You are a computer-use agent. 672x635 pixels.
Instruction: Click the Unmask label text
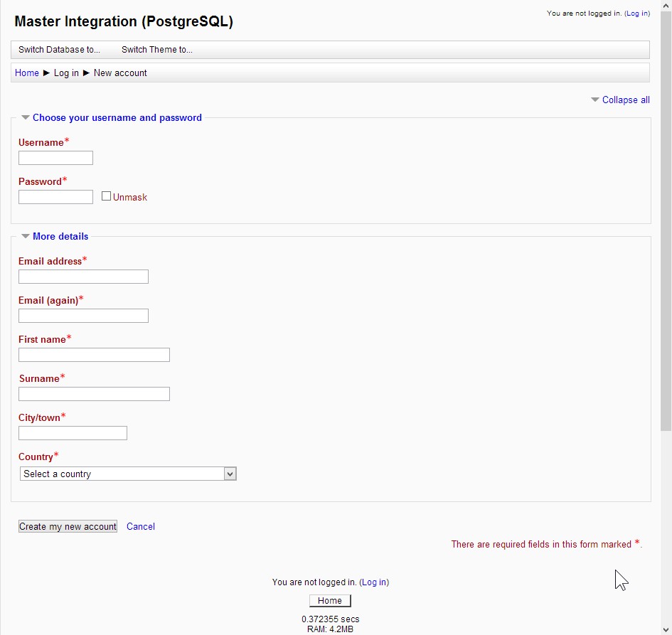[130, 197]
